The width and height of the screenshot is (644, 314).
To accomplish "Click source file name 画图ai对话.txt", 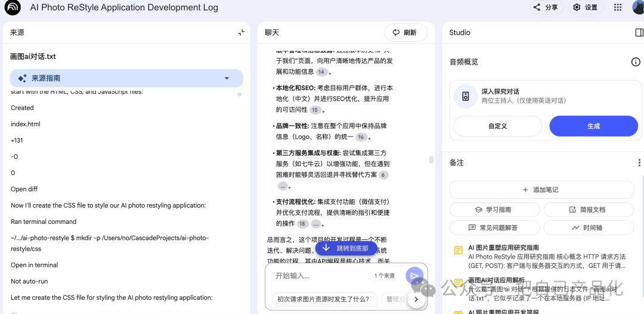I will (33, 57).
